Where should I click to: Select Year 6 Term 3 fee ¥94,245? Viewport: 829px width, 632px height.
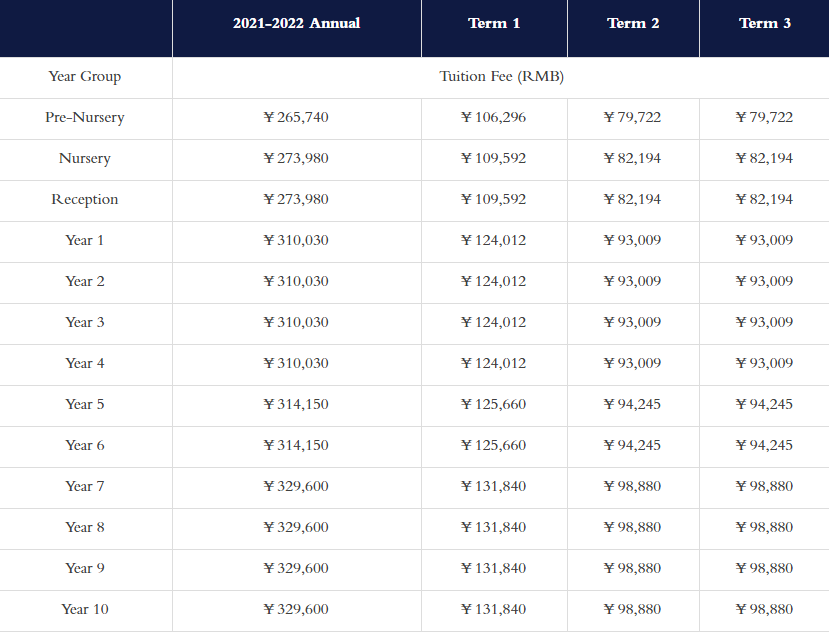point(764,445)
